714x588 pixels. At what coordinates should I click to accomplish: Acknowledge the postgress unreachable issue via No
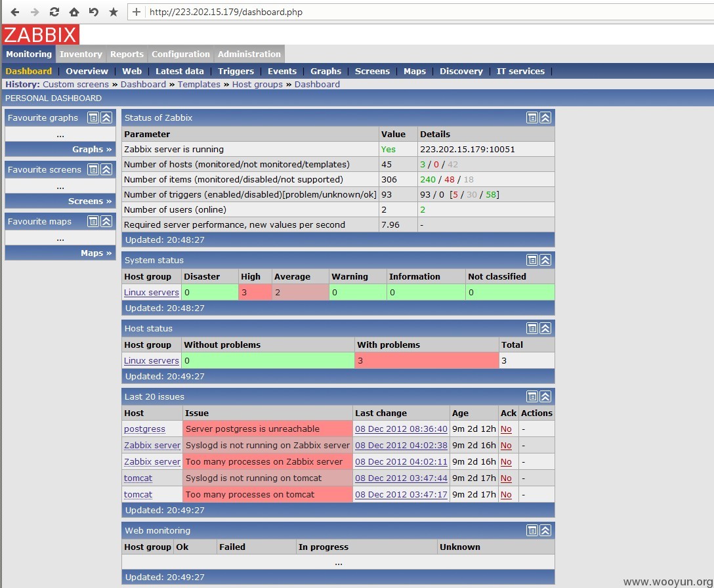[x=506, y=429]
